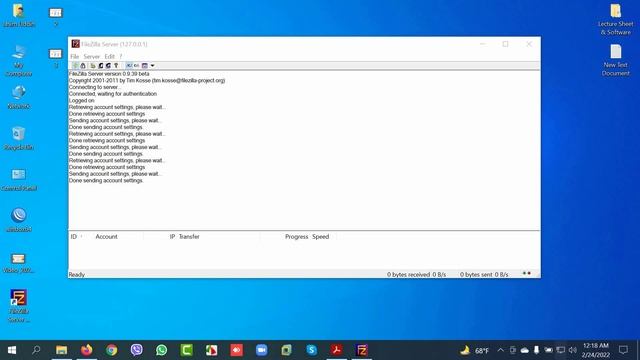
Task: Click 'Connecting to server...' log line
Action: 95,87
